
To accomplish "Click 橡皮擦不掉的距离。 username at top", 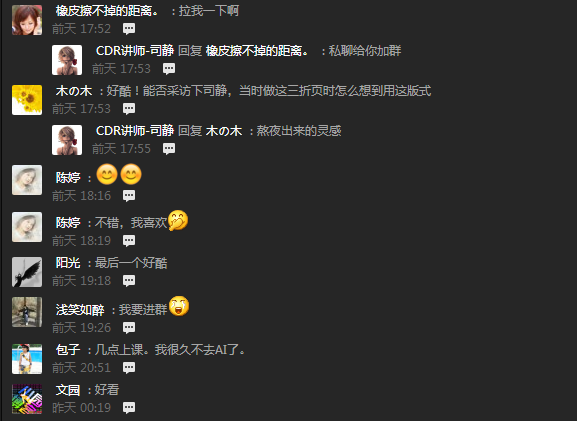I will pos(107,11).
